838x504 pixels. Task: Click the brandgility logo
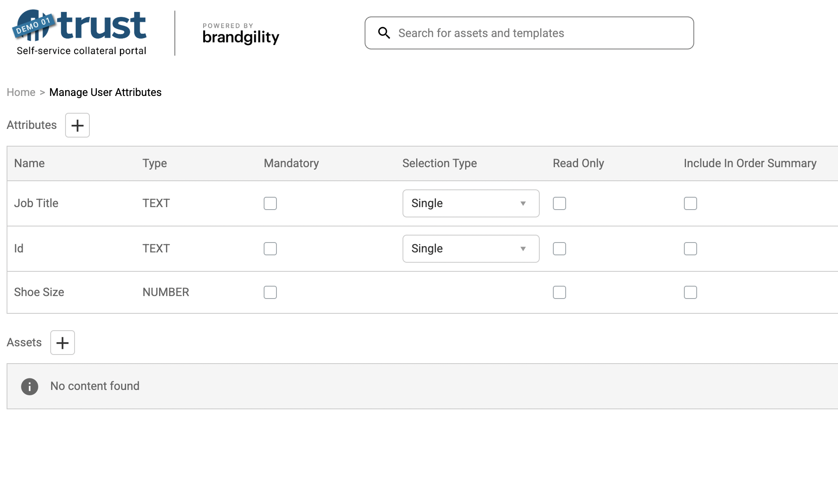point(241,34)
